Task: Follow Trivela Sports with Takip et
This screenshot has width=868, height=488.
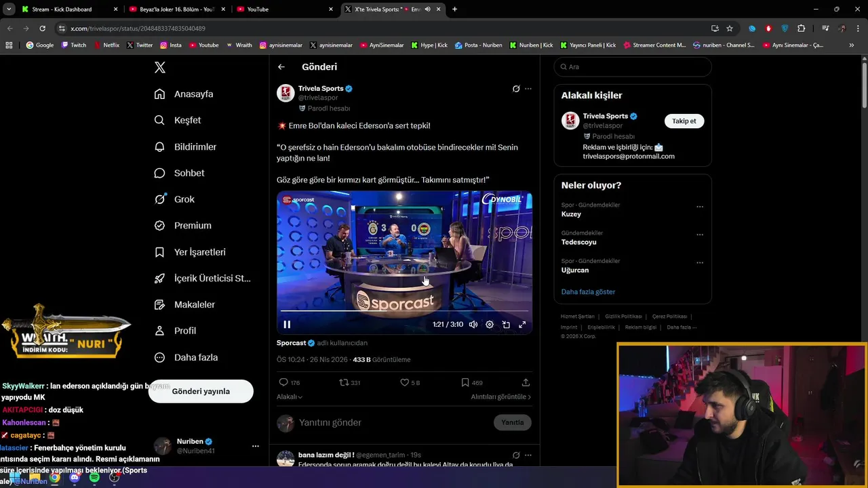Action: pos(684,121)
